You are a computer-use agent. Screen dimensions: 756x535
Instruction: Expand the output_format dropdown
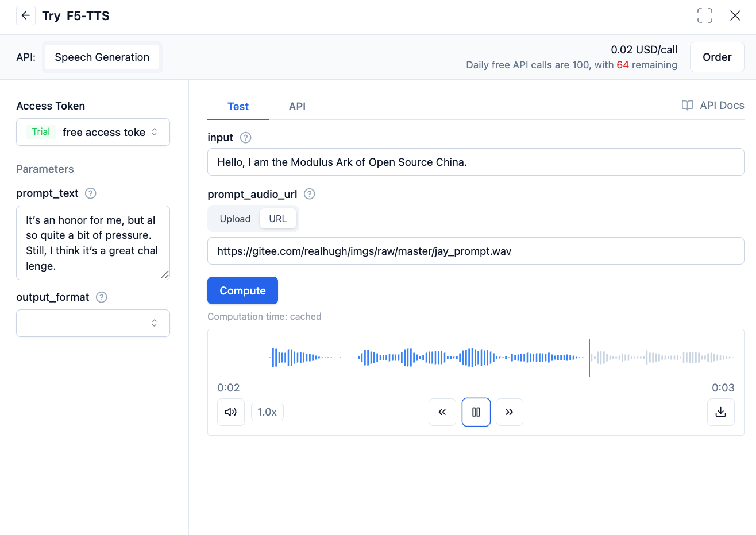[x=93, y=323]
